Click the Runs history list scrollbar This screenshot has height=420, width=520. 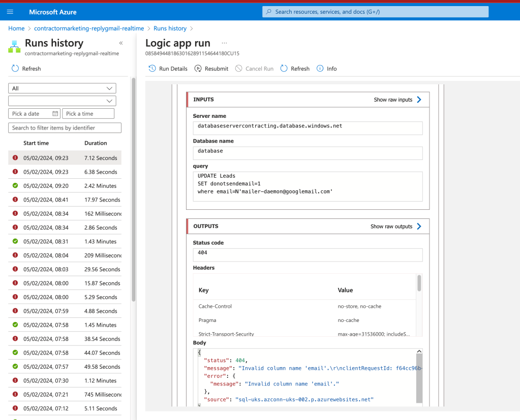(134, 189)
